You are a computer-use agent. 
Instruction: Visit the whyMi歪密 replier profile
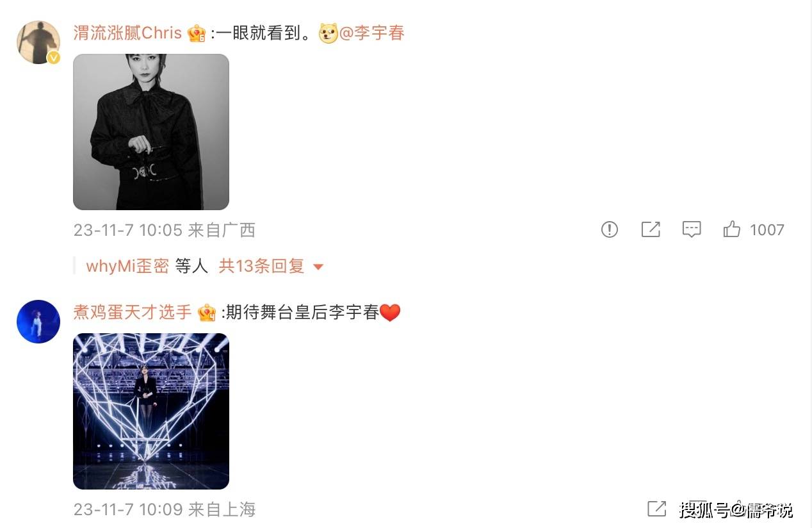127,266
